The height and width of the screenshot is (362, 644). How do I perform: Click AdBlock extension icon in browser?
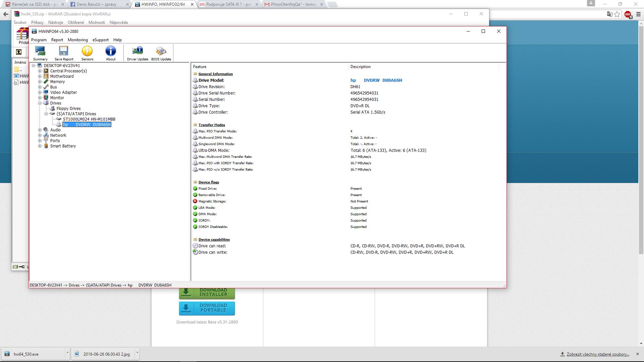click(x=628, y=14)
